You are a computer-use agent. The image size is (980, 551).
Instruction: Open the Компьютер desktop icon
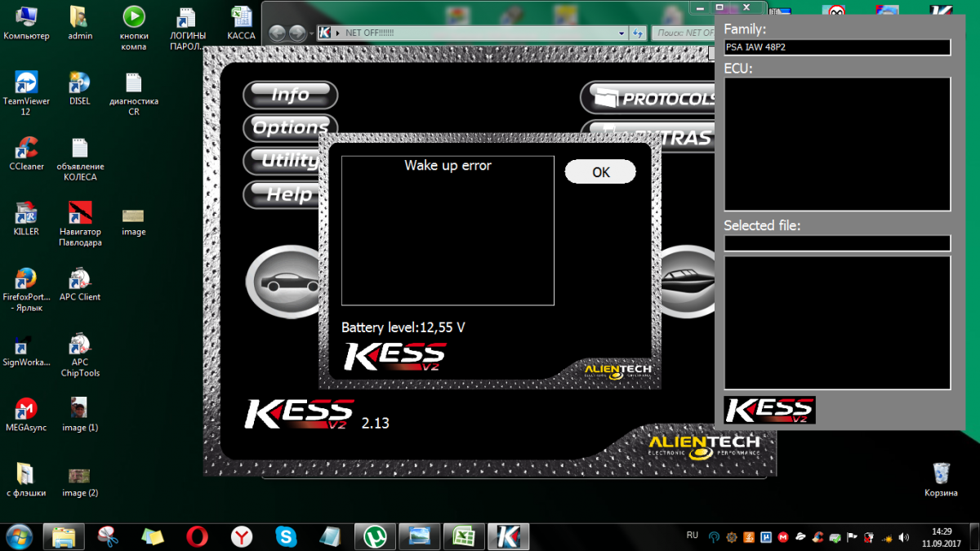[26, 23]
